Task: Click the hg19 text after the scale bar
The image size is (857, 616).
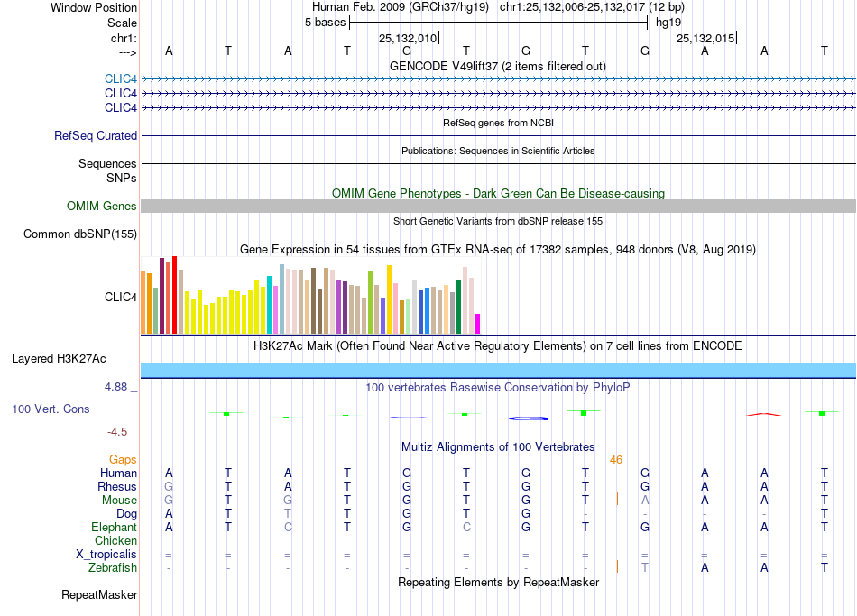Action: tap(668, 23)
